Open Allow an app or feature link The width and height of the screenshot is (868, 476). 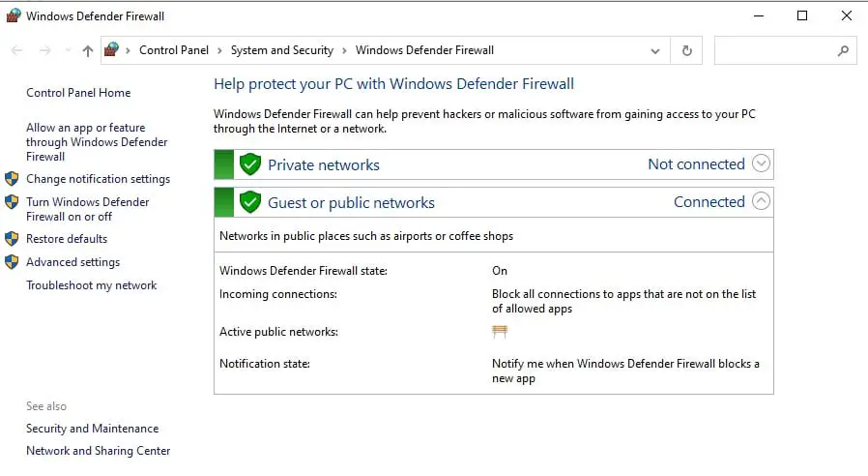click(97, 142)
